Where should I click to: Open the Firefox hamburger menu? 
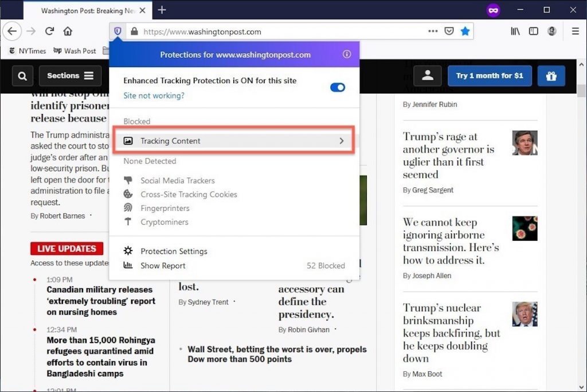(x=575, y=32)
